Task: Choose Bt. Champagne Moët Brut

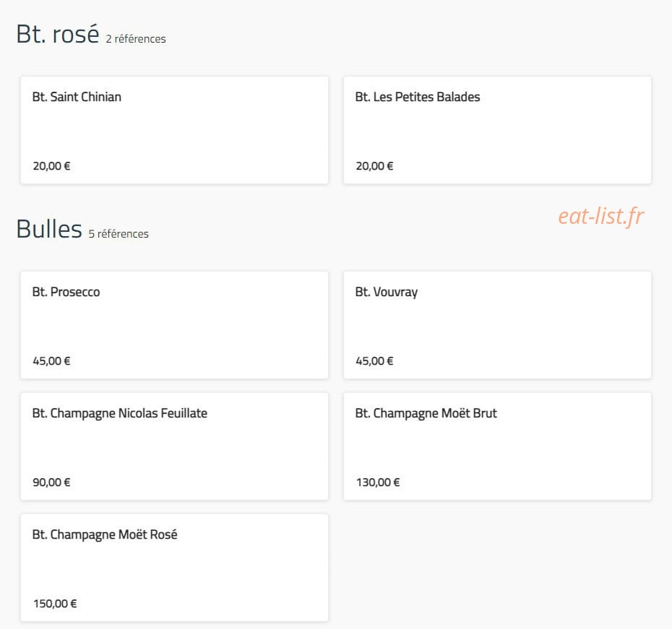Action: (x=497, y=446)
